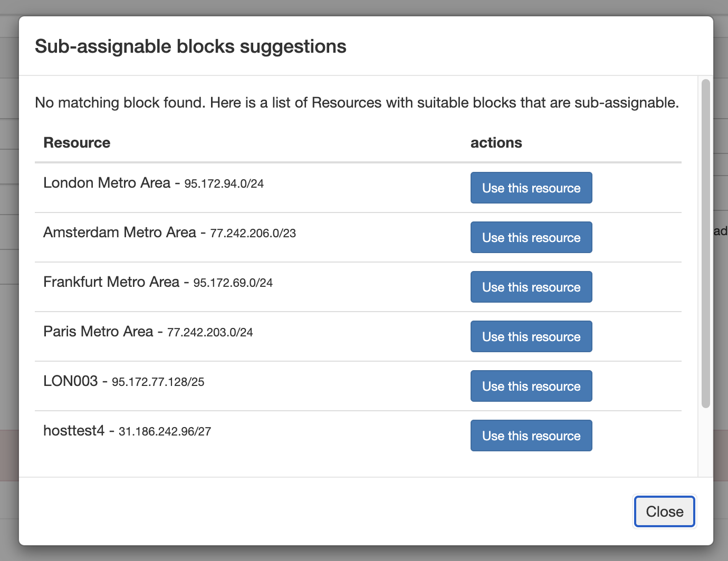Use the Amsterdam Metro Area resource
The height and width of the screenshot is (561, 728).
click(531, 237)
